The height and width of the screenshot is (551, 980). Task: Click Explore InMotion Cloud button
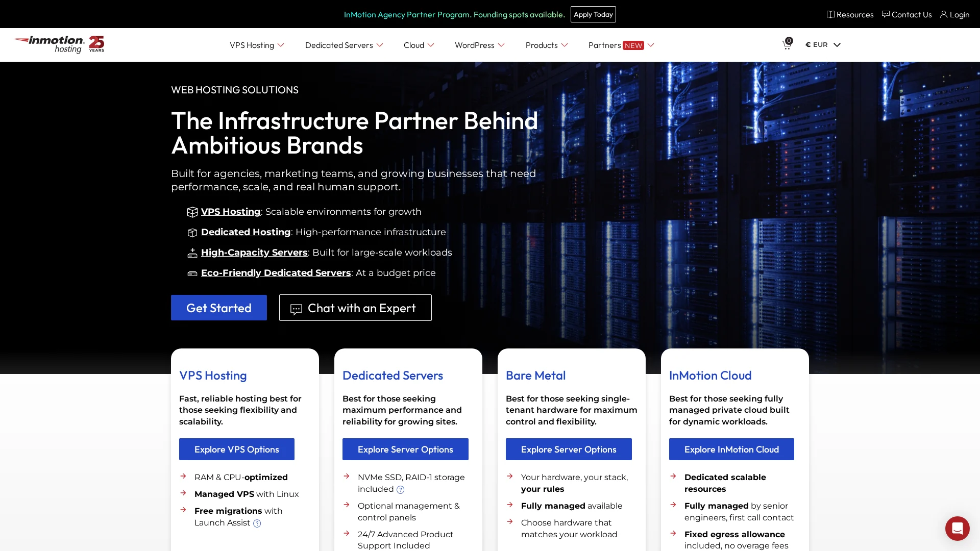point(731,449)
